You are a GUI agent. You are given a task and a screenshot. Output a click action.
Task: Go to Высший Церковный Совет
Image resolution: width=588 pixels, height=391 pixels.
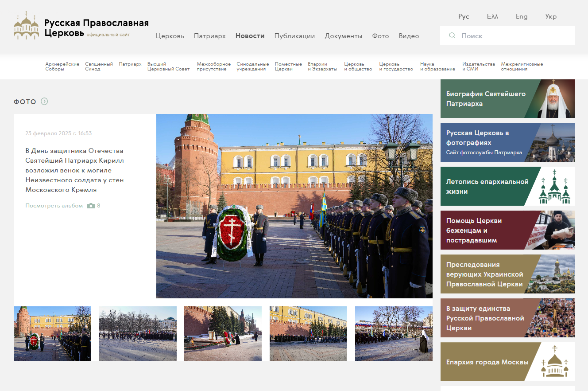point(168,66)
